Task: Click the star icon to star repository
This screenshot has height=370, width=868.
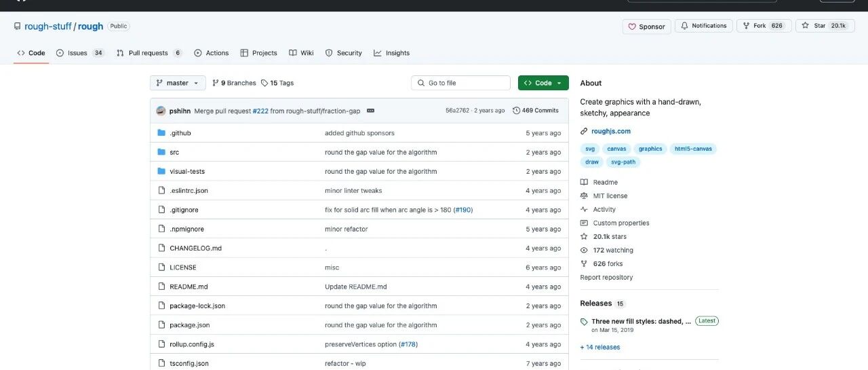Action: pos(805,26)
